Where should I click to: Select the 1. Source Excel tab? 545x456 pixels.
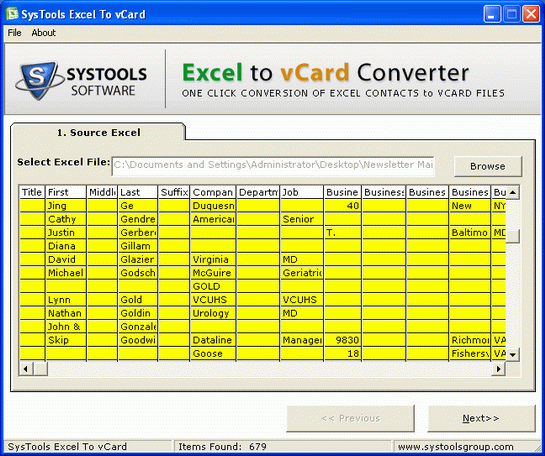[x=98, y=132]
